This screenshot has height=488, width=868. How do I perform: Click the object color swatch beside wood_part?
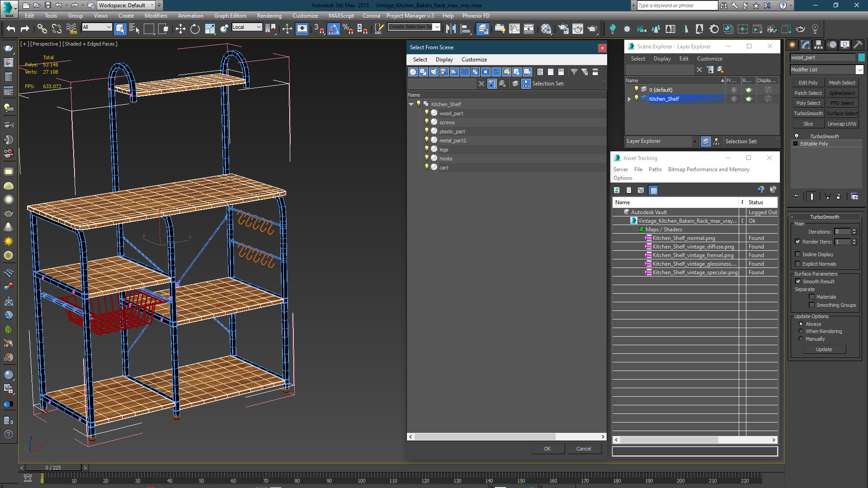(x=861, y=57)
